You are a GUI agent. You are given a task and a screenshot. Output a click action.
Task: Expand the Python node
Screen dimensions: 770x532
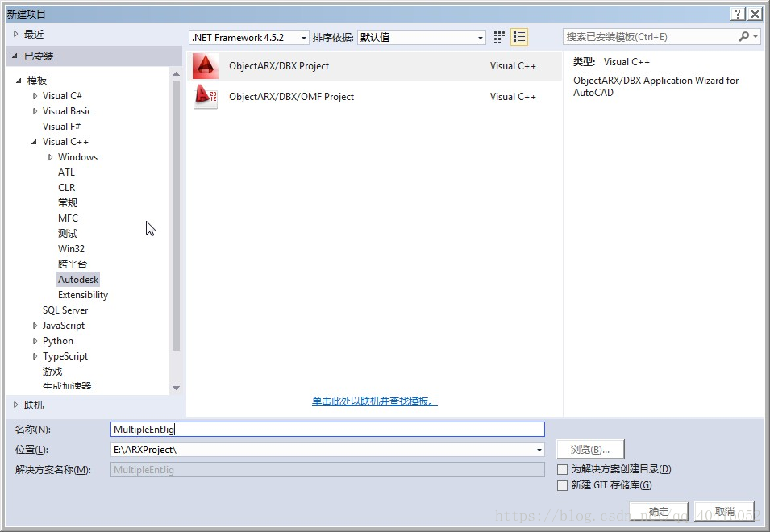coord(35,341)
